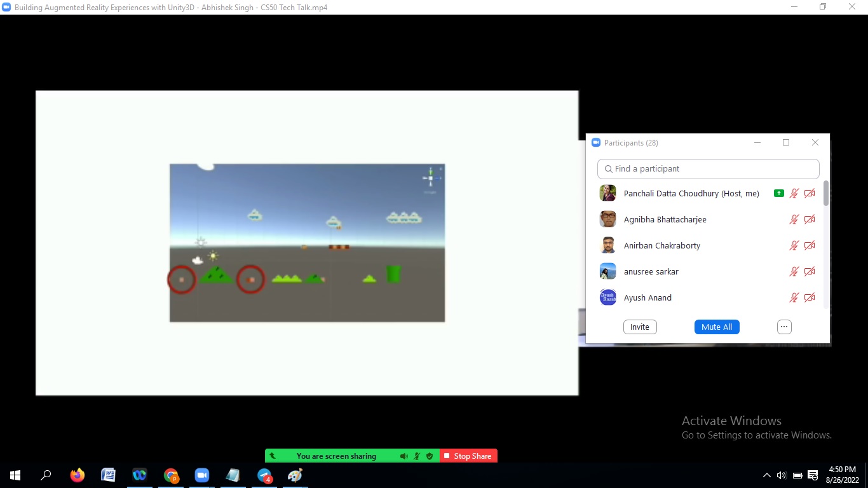This screenshot has width=868, height=488.
Task: Focus the Find a participant search box
Action: click(x=709, y=168)
